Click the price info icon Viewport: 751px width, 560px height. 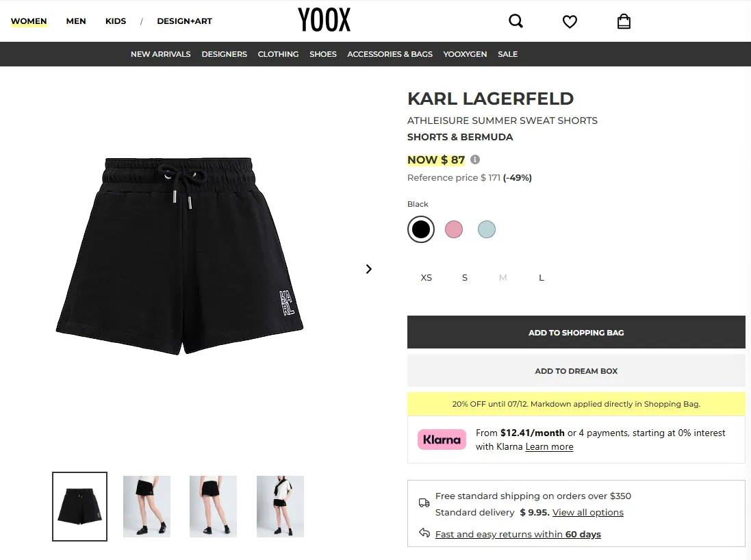[474, 160]
